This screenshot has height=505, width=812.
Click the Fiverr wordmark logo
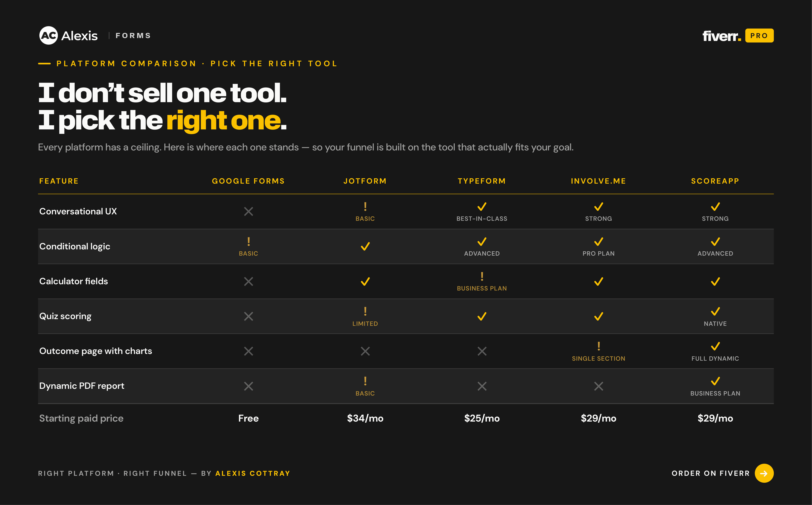(722, 36)
